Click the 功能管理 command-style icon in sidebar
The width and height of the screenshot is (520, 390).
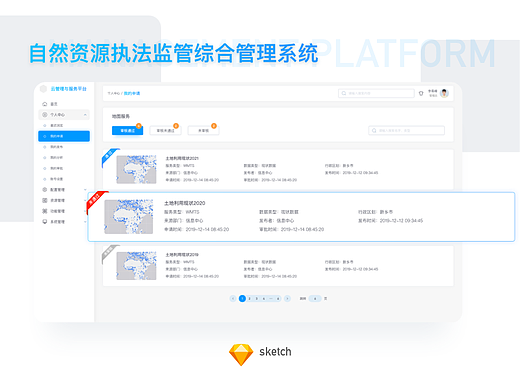[45, 211]
